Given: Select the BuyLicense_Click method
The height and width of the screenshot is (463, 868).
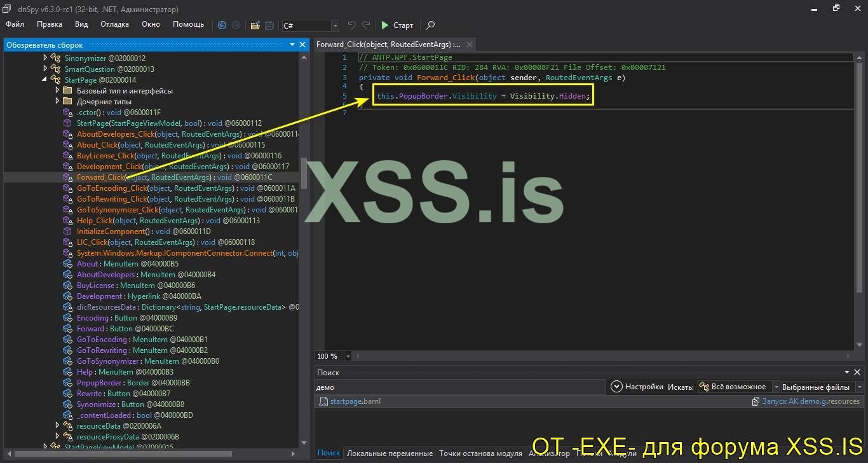Looking at the screenshot, I should tap(179, 155).
